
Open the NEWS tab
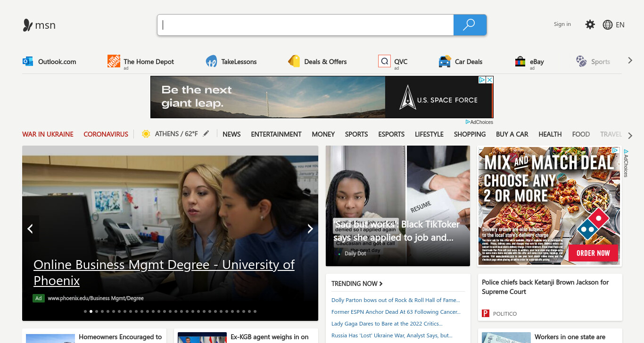(231, 134)
